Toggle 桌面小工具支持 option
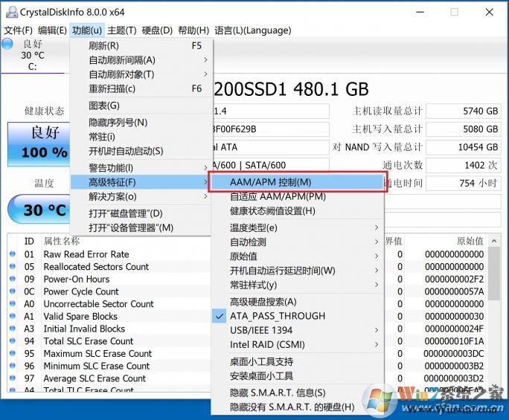The image size is (509, 420). point(298,361)
